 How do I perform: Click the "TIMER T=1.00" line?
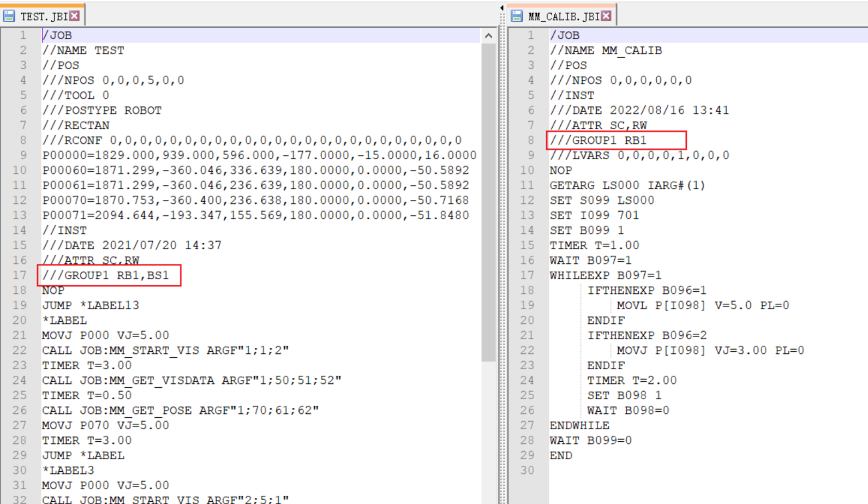tap(595, 245)
